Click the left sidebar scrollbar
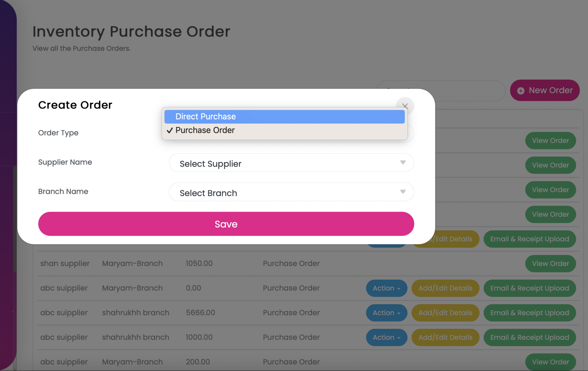Image resolution: width=588 pixels, height=371 pixels. click(14, 218)
